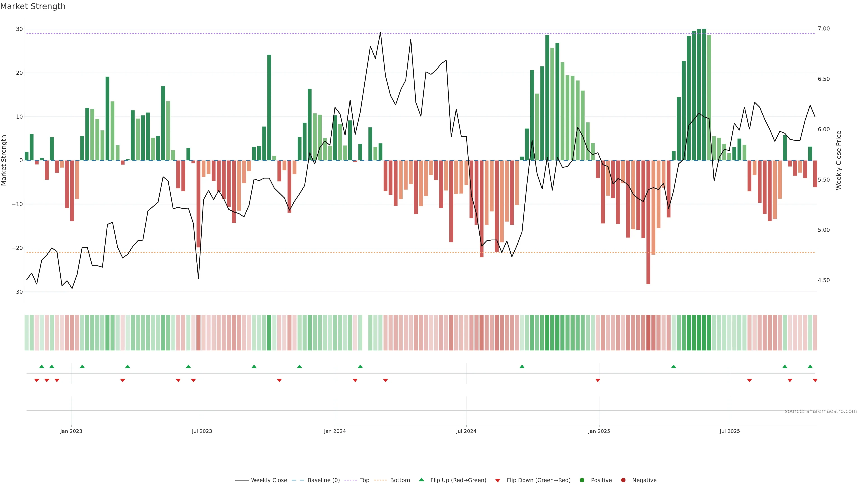Viewport: 868px width, 488px height.
Task: Click the Flip Down red triangle legend icon
Action: 498,481
